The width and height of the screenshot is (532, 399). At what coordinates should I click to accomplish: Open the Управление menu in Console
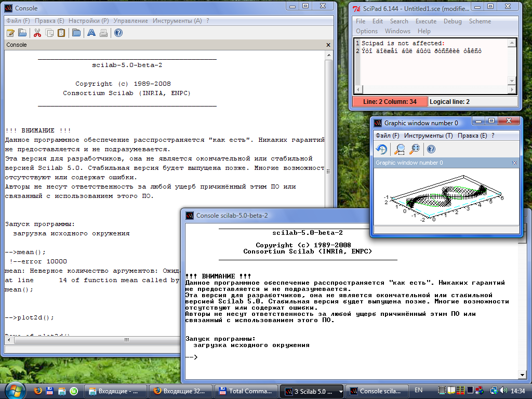coord(130,21)
